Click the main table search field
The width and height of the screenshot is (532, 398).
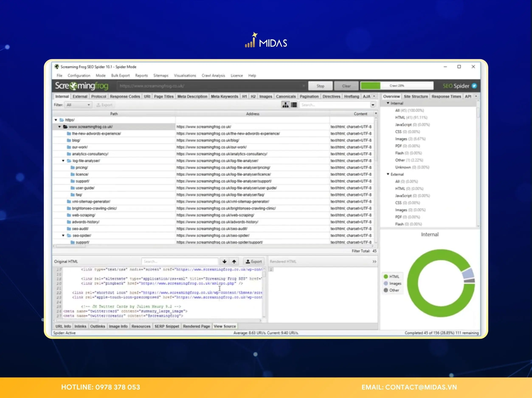point(335,105)
